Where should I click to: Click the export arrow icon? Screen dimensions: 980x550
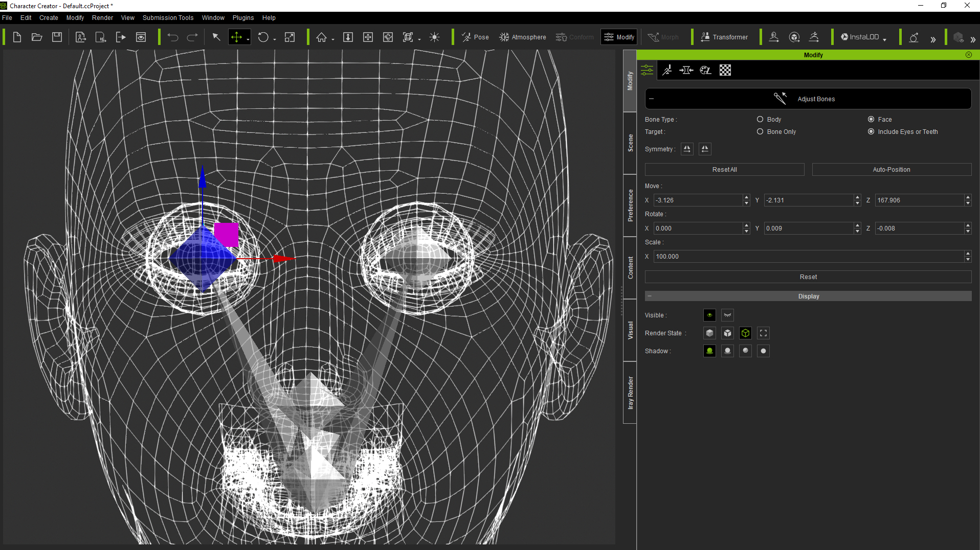coord(121,37)
